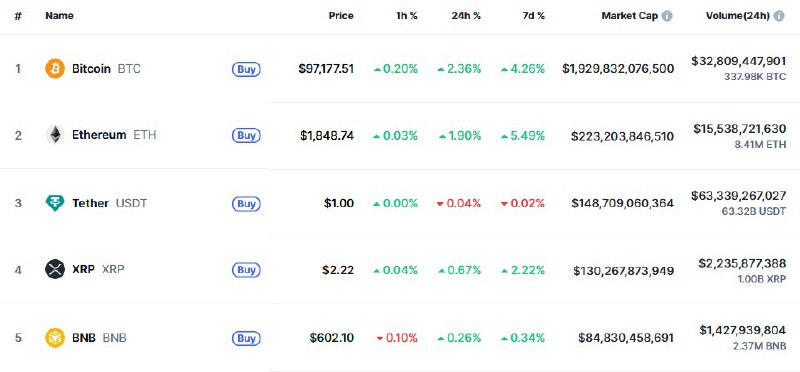Sort by the Name column header

pos(59,16)
